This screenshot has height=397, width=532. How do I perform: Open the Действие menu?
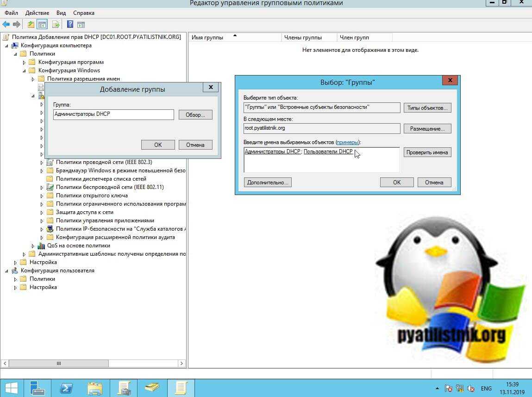pos(37,13)
